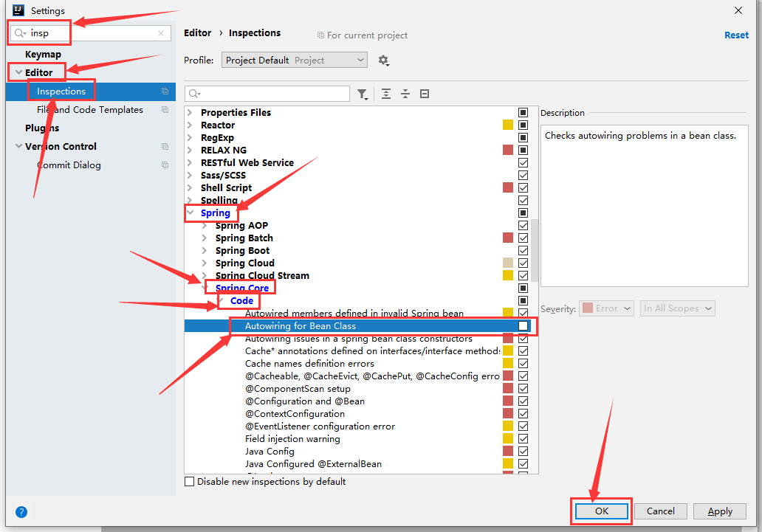
Task: Select Inspections in the settings sidebar
Action: (x=90, y=91)
